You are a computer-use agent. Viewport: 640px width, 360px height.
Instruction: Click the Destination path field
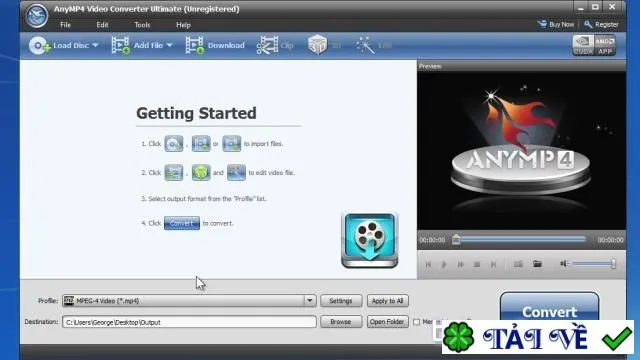189,322
